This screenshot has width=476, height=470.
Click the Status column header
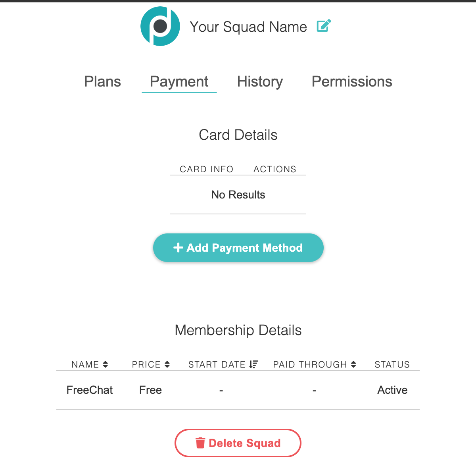click(392, 364)
